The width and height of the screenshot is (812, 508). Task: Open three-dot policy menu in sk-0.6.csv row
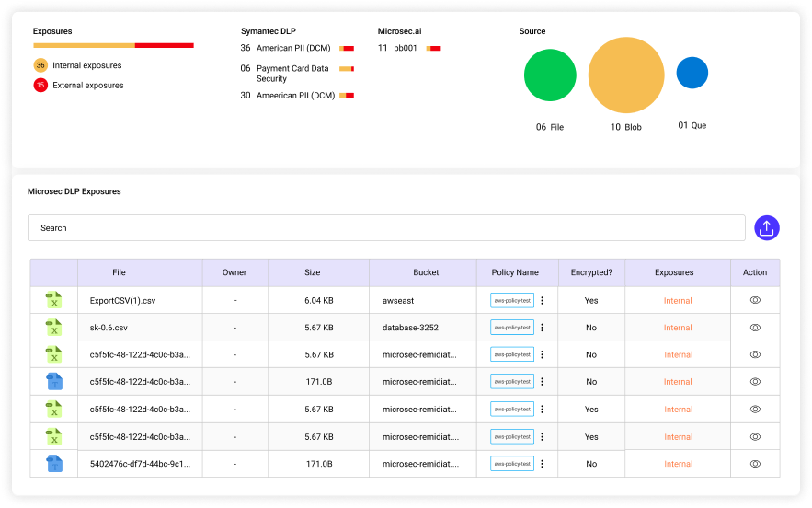(543, 328)
